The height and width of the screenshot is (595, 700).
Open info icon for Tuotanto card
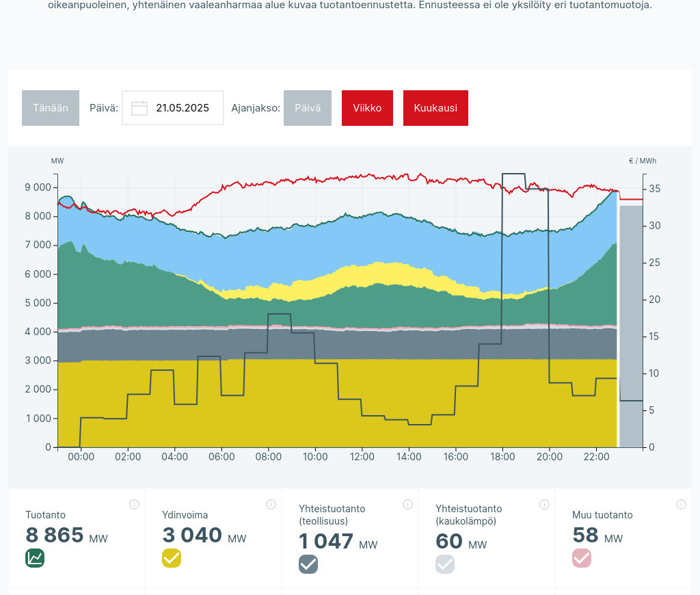point(134,505)
